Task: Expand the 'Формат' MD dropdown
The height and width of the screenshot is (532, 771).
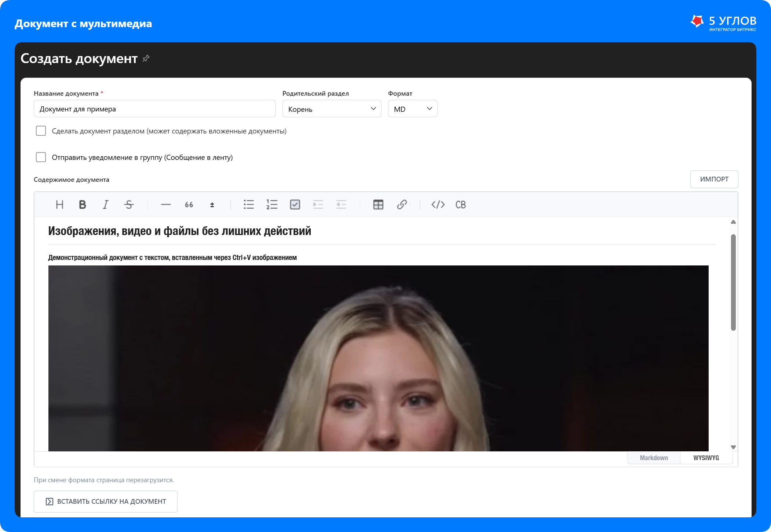Action: (413, 109)
